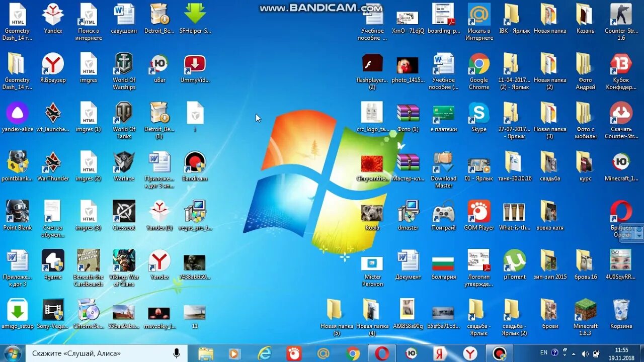Launch Crossout desktop shortcut
The height and width of the screenshot is (362, 644).
coord(124,216)
